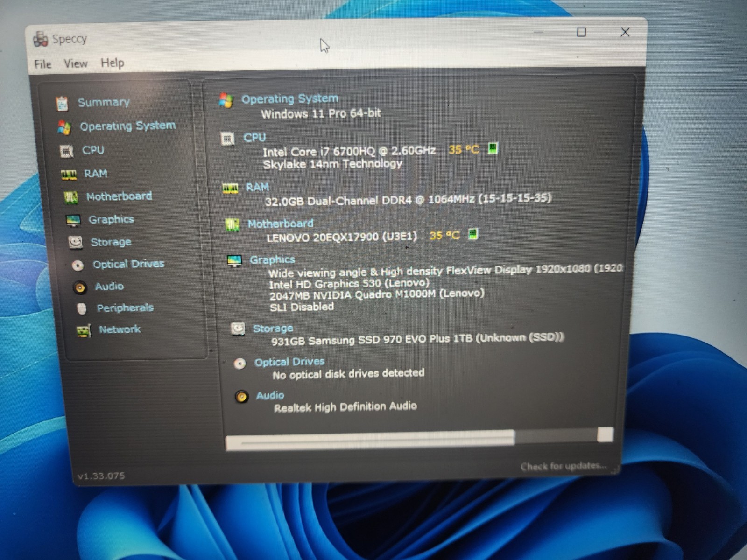
Task: Click the Storage drive icon in sidebar
Action: click(75, 242)
